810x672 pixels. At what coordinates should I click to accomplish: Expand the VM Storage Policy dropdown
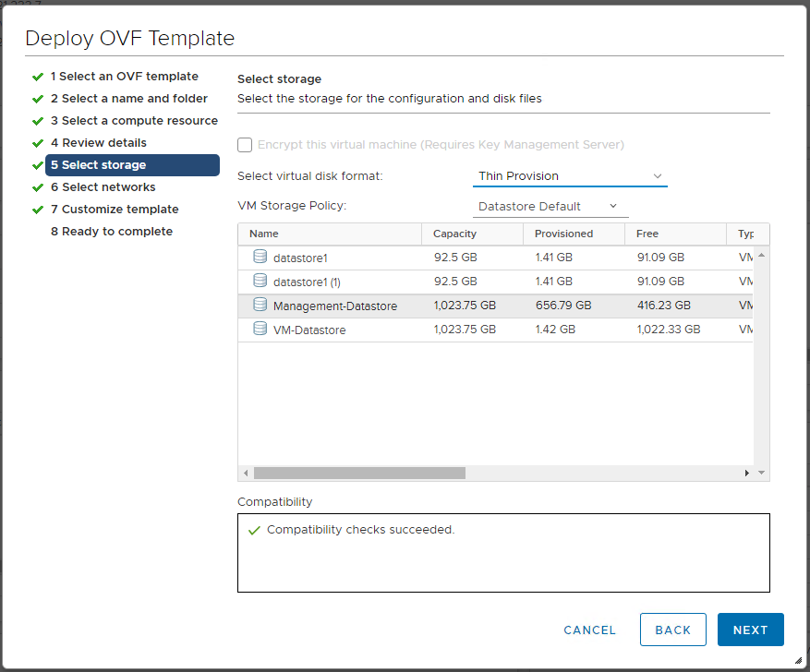550,206
